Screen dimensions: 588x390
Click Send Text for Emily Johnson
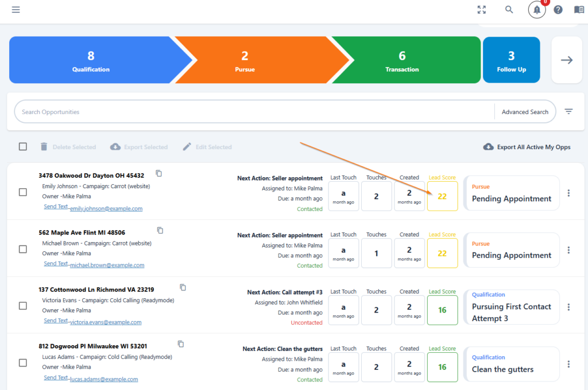[x=56, y=206]
